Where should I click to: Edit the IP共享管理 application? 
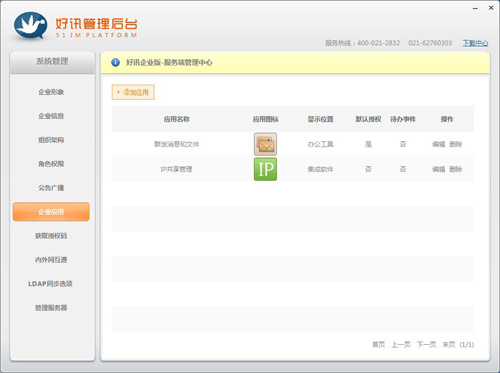pyautogui.click(x=438, y=169)
